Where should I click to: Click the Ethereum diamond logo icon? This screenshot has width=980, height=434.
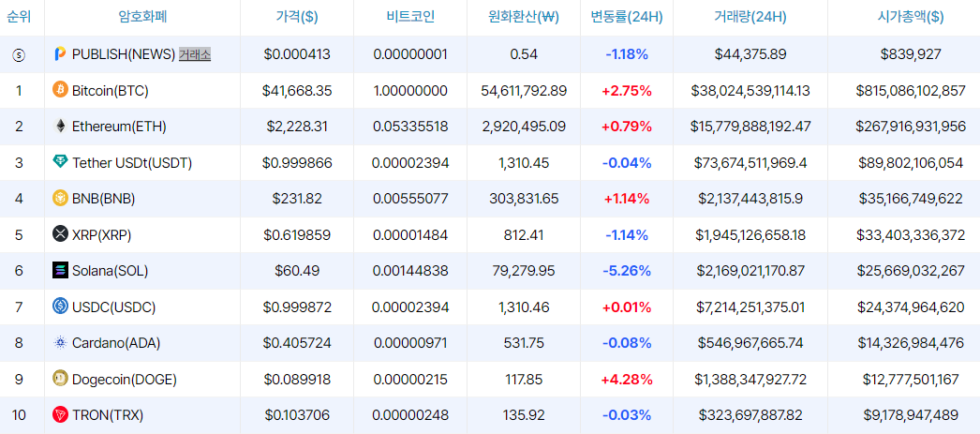point(60,127)
